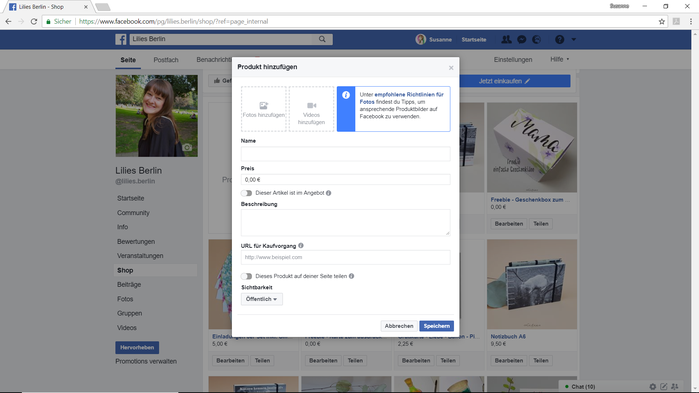Viewport: 699px width, 393px height.
Task: Reload the page in the browser
Action: coord(34,21)
